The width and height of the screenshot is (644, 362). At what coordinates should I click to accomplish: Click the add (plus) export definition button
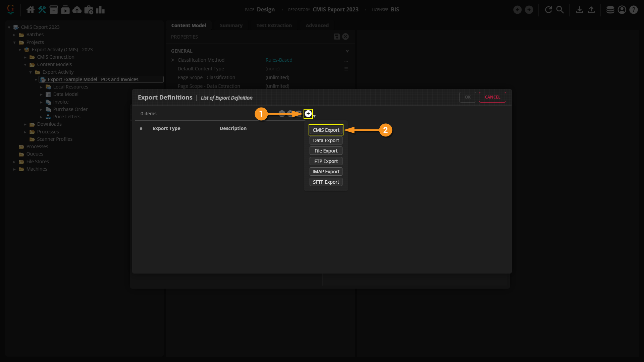click(308, 114)
